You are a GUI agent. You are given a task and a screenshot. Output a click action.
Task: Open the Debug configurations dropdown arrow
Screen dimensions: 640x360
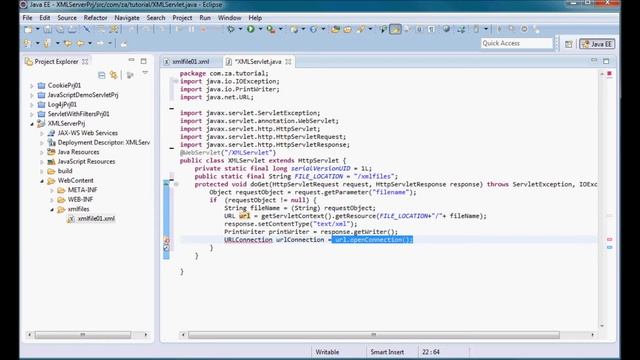tap(240, 29)
